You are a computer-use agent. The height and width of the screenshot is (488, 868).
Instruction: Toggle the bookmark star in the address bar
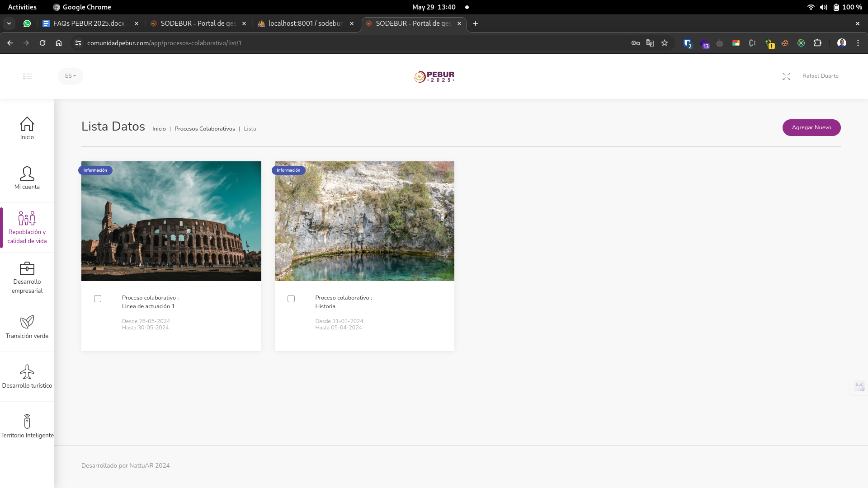tap(665, 43)
